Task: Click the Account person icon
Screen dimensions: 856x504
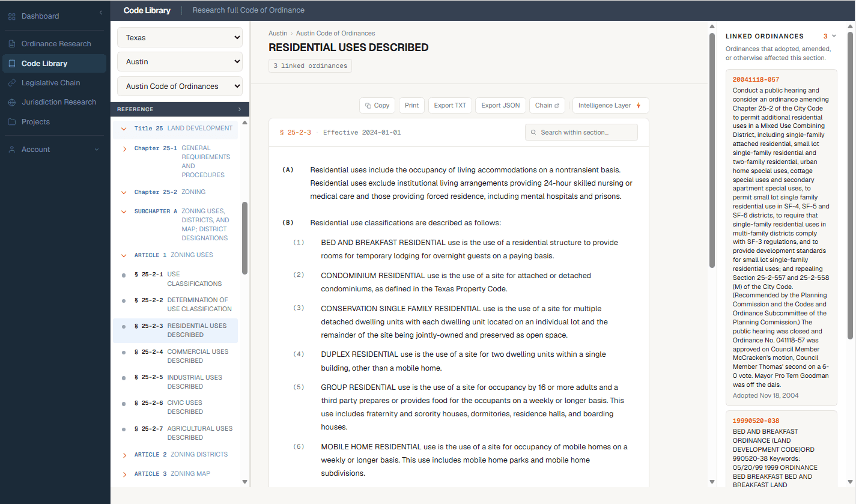Action: pyautogui.click(x=12, y=150)
